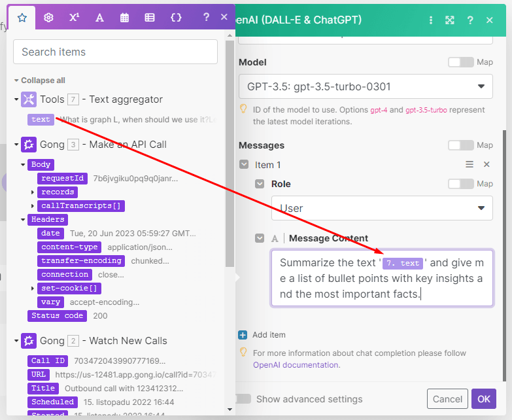Open the OpenAI documentation link
Viewport: 512px width, 420px height.
click(296, 364)
